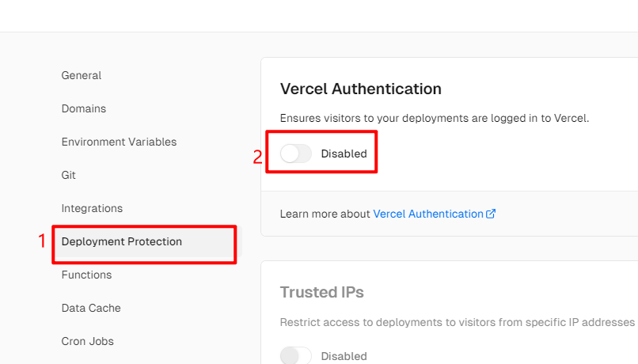Click the "Restrict access to deployments" description text
The image size is (638, 364).
(x=458, y=322)
